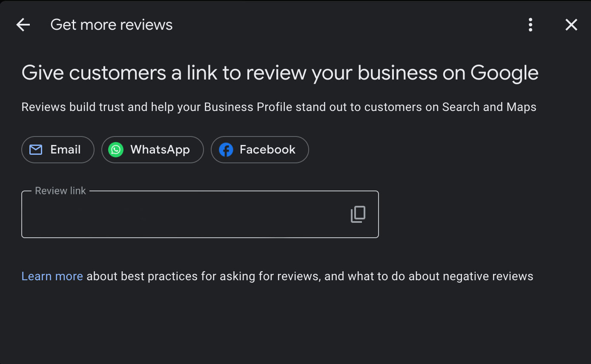Select the word Email in share chip
The image size is (591, 364).
pos(66,150)
